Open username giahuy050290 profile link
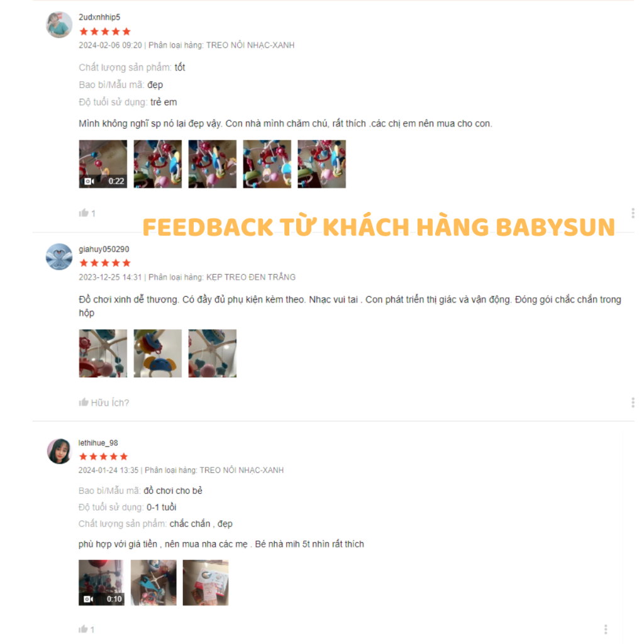Image resolution: width=644 pixels, height=644 pixels. point(104,249)
